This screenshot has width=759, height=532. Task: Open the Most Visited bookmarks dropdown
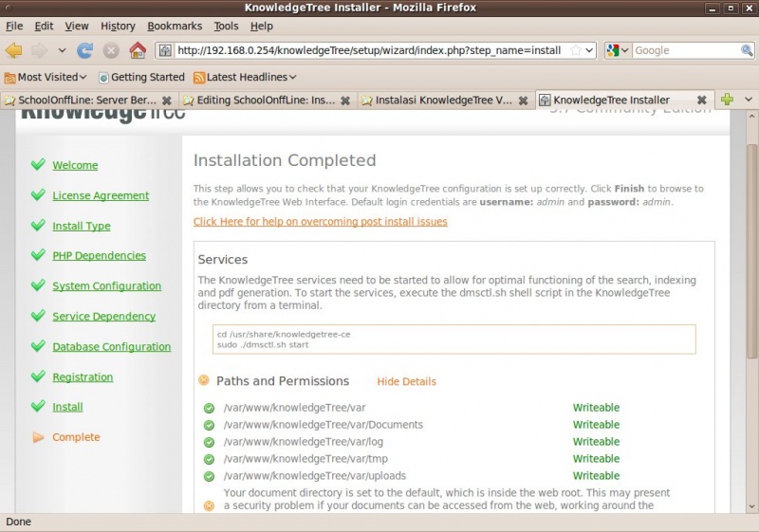coord(46,77)
